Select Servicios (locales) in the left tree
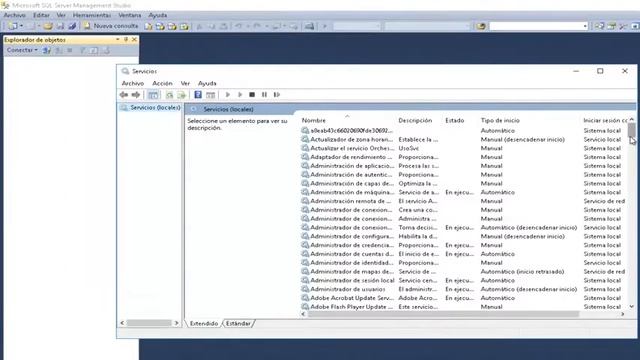640x360 pixels. [155, 108]
